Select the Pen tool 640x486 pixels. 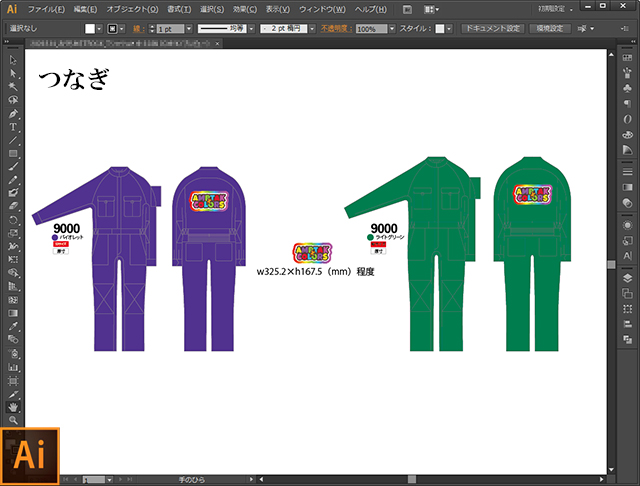(x=13, y=113)
